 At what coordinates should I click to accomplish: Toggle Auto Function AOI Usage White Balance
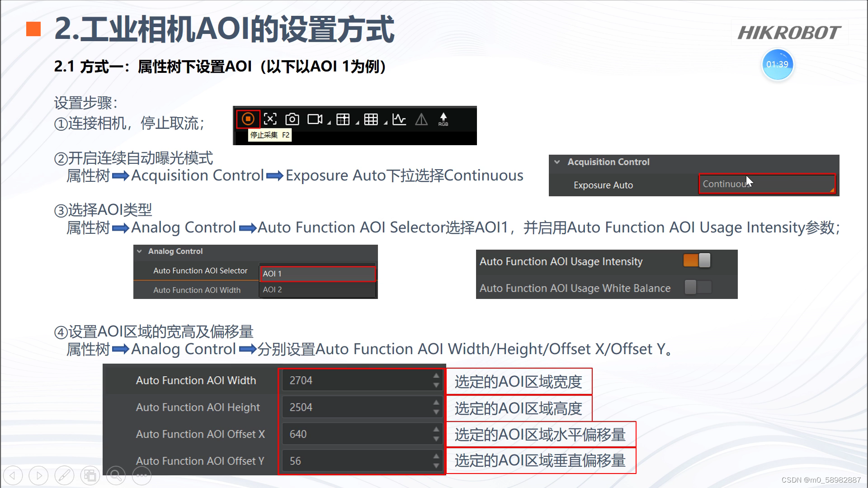click(x=696, y=287)
